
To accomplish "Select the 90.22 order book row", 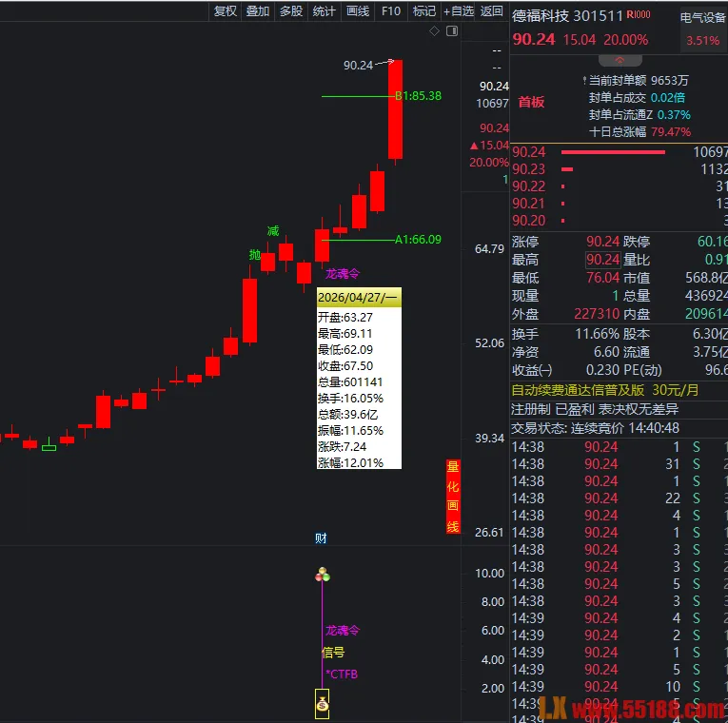I will (x=619, y=186).
